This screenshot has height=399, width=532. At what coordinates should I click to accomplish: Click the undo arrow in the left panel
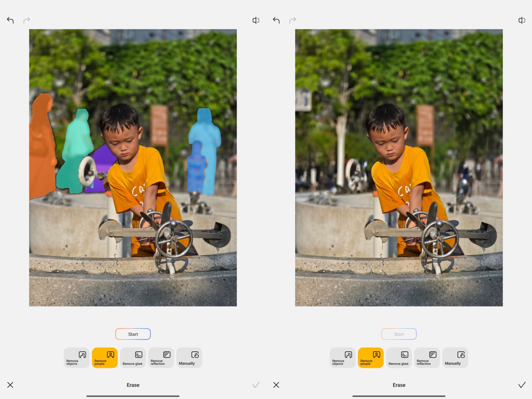click(10, 20)
